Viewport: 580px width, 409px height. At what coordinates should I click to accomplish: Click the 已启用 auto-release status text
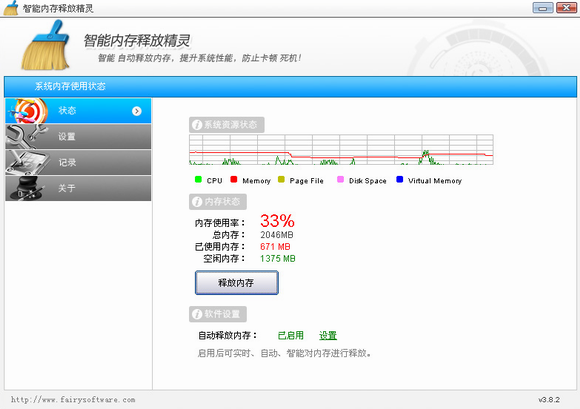pyautogui.click(x=291, y=335)
